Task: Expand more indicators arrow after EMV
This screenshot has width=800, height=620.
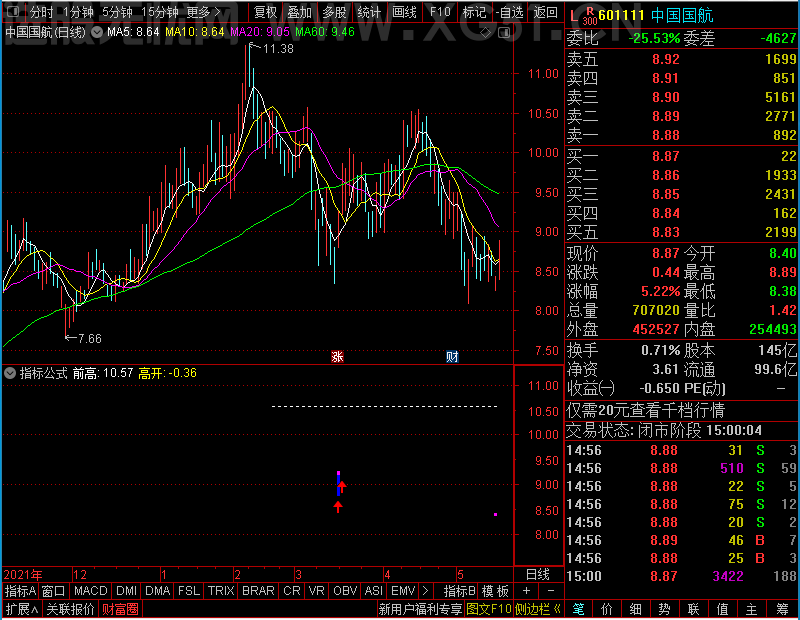Action: click(425, 591)
